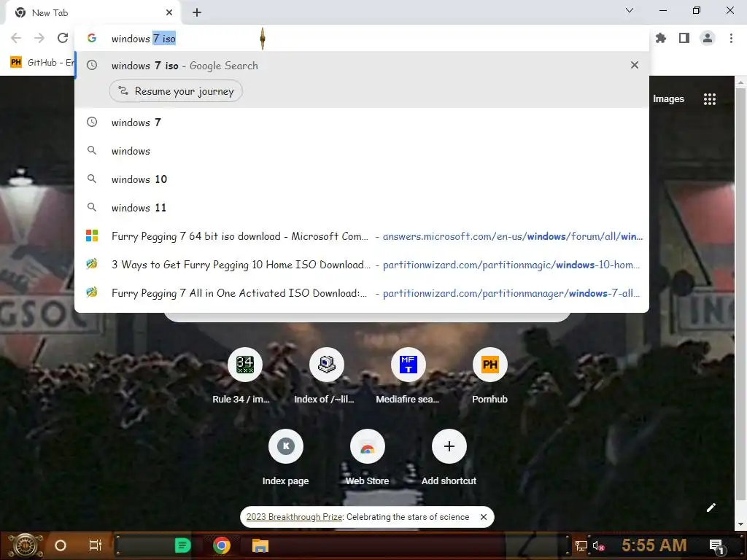This screenshot has width=747, height=560.
Task: Click the customize page pencil icon
Action: (711, 507)
